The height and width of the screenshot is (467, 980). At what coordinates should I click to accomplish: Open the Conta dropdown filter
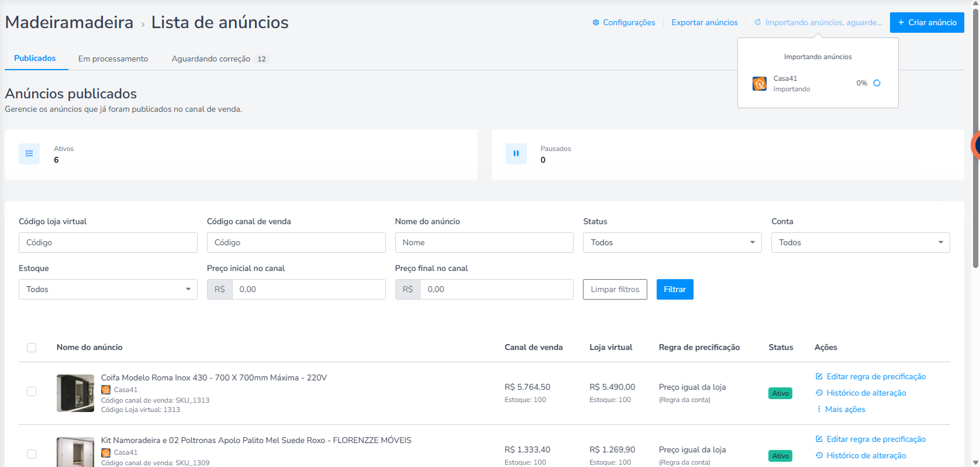click(x=860, y=242)
